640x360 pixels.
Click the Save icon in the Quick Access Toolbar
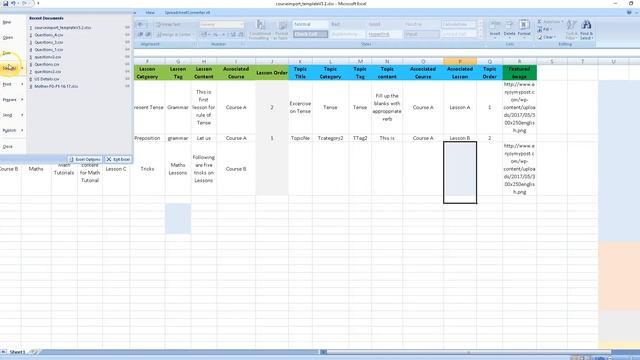point(5,4)
